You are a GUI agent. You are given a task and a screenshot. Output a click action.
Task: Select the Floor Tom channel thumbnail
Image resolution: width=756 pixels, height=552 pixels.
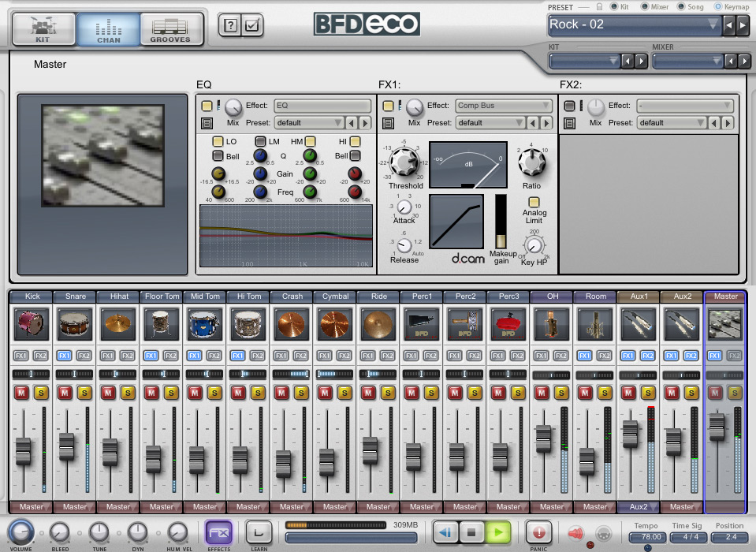click(162, 323)
